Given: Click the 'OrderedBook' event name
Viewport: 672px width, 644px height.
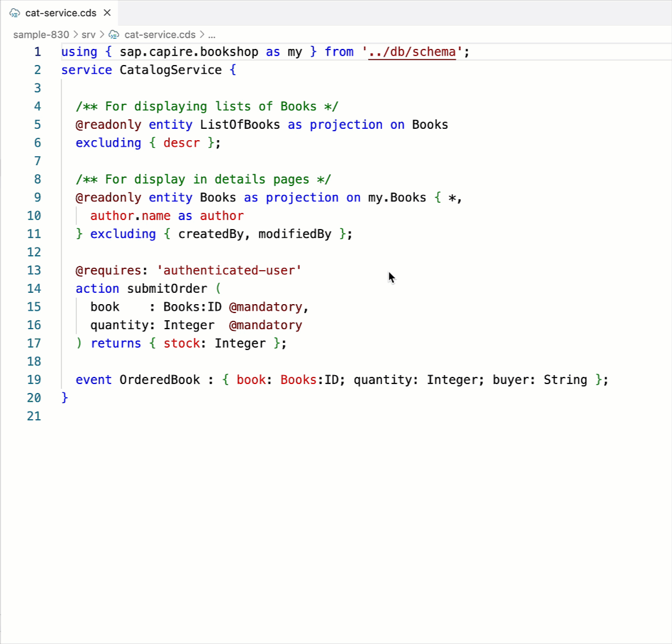Looking at the screenshot, I should point(159,380).
